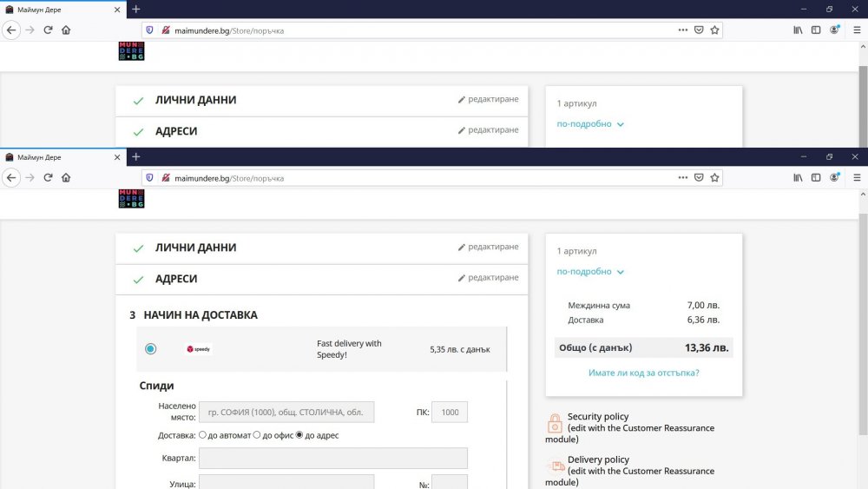Select the Маймун Дере tab in the upper window
Image resolution: width=868 pixels, height=489 pixels.
(x=62, y=10)
